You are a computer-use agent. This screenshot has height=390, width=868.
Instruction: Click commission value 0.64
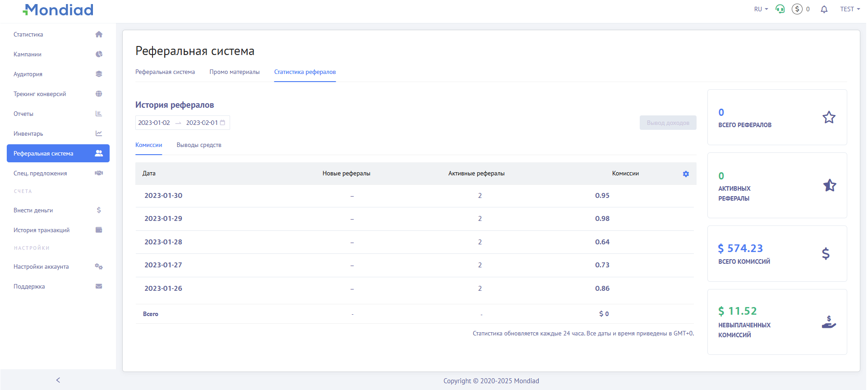(x=602, y=242)
